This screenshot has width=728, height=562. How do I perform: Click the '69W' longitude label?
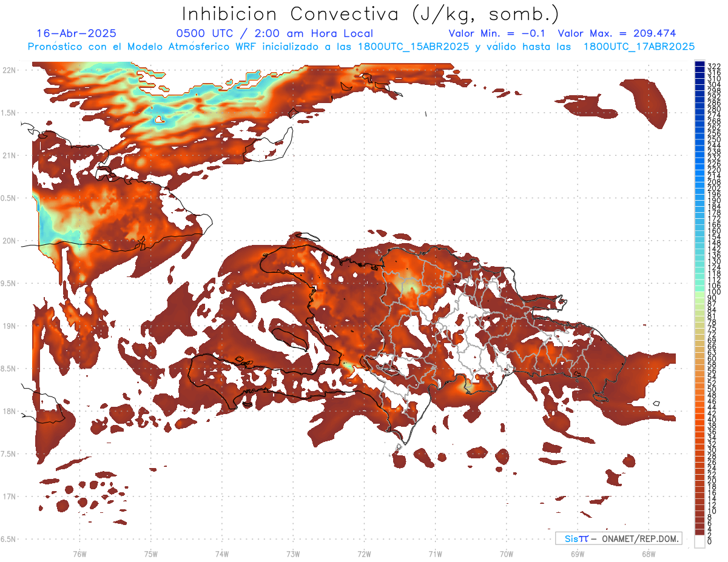[x=578, y=554]
